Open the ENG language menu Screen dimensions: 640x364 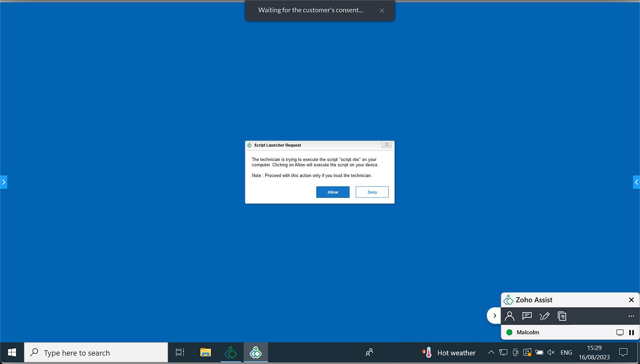click(566, 352)
